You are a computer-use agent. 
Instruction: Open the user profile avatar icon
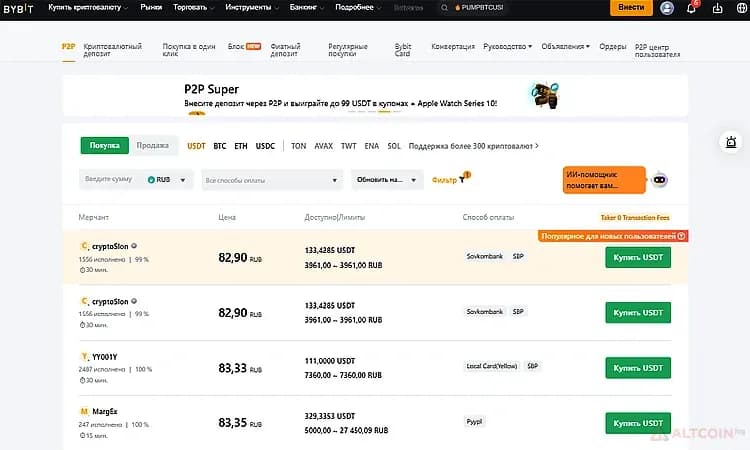667,8
